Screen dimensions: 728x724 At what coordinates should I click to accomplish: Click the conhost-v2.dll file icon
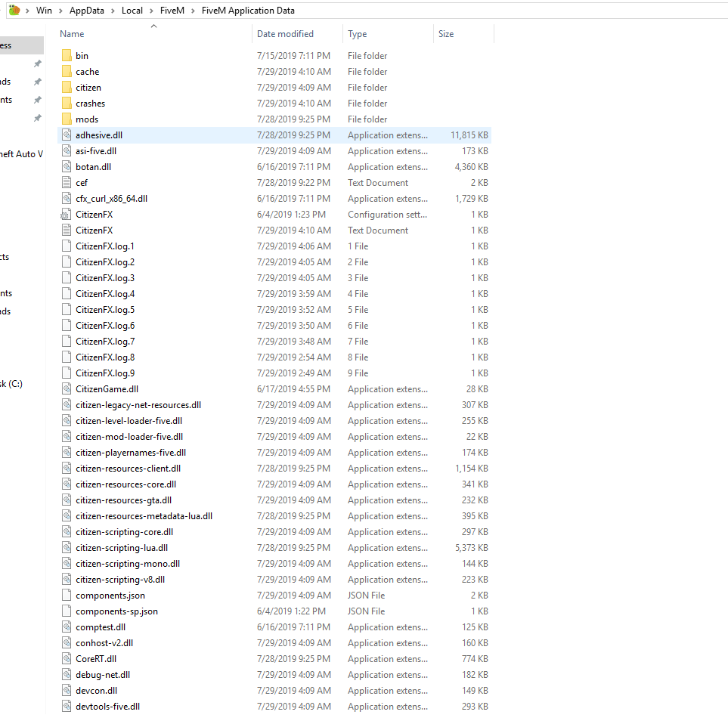pyautogui.click(x=67, y=643)
